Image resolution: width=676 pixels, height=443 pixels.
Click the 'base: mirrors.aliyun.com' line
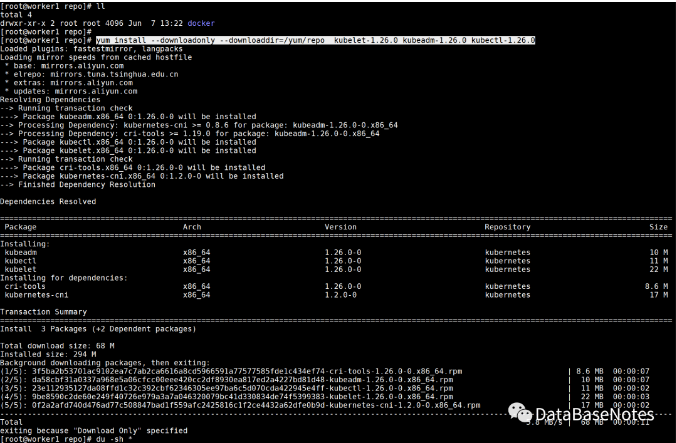tap(65, 66)
